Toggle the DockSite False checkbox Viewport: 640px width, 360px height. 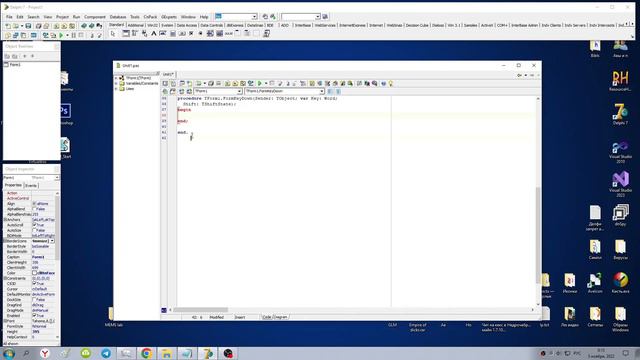click(35, 300)
